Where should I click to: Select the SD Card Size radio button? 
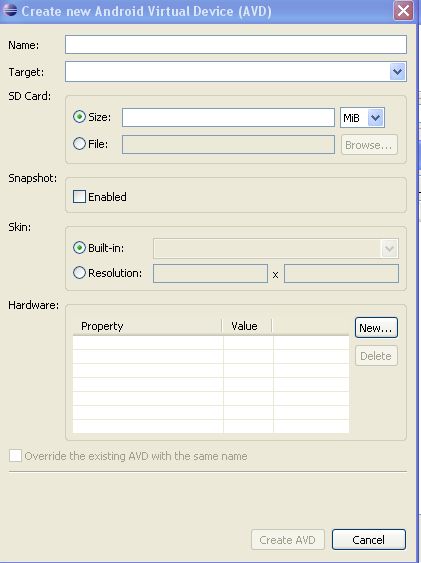79,117
